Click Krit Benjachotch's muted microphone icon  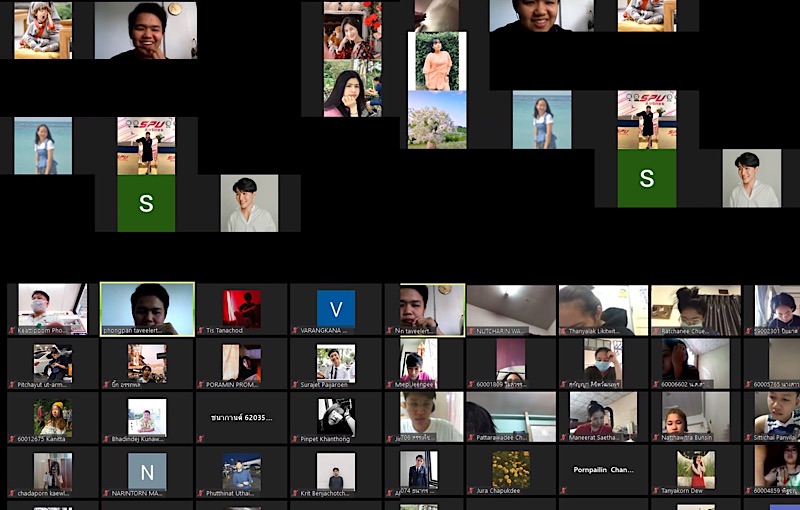pyautogui.click(x=295, y=493)
